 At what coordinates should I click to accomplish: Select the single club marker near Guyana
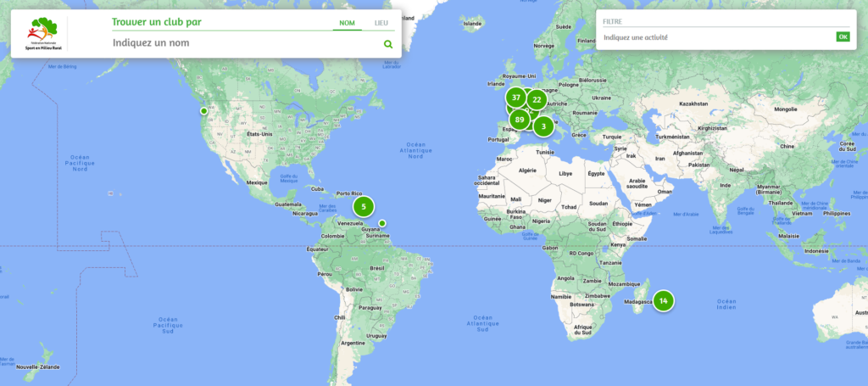(x=382, y=223)
